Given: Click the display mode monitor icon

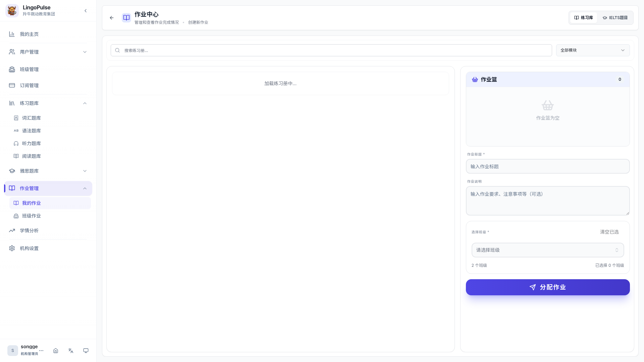Looking at the screenshot, I should point(86,351).
